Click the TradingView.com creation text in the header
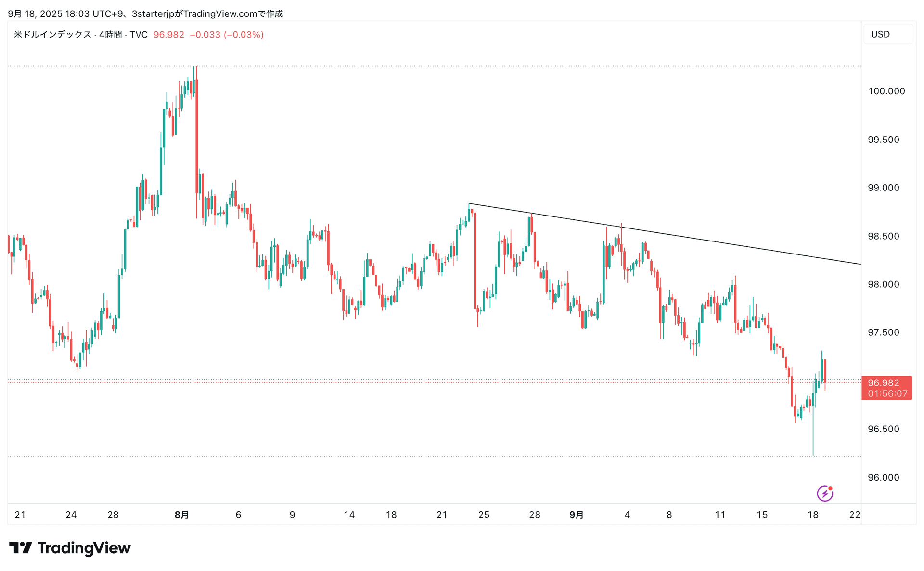 [x=220, y=14]
